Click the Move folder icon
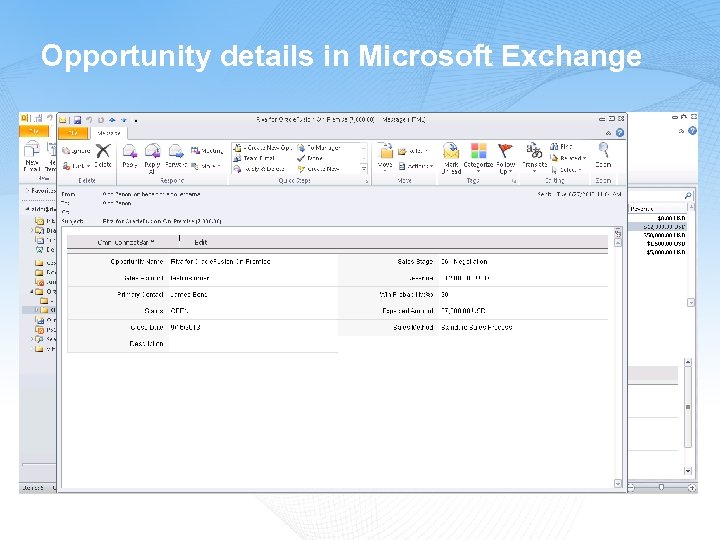This screenshot has height=540, width=720. (385, 151)
